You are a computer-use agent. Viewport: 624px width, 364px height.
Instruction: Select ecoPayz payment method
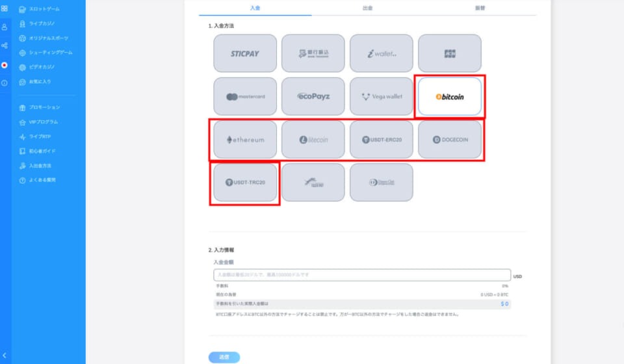click(x=313, y=96)
